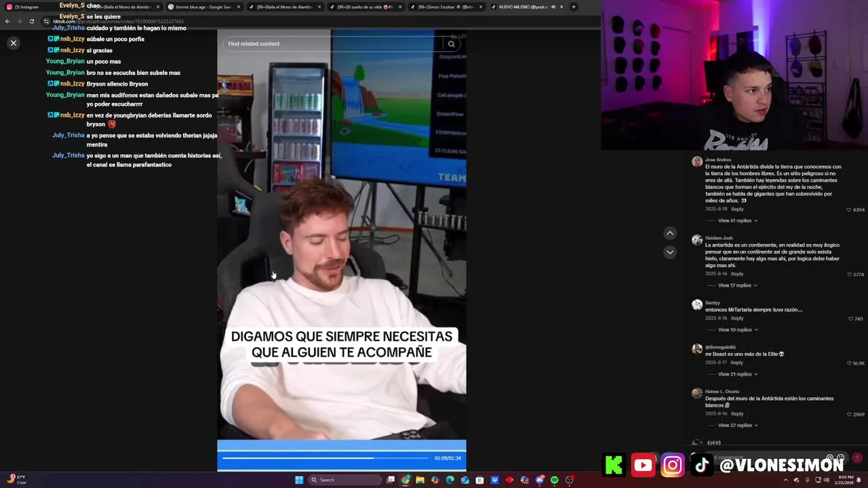Reply to Heiner L. Osorio's comment
Viewport: 868px width, 488px height.
pos(737,413)
